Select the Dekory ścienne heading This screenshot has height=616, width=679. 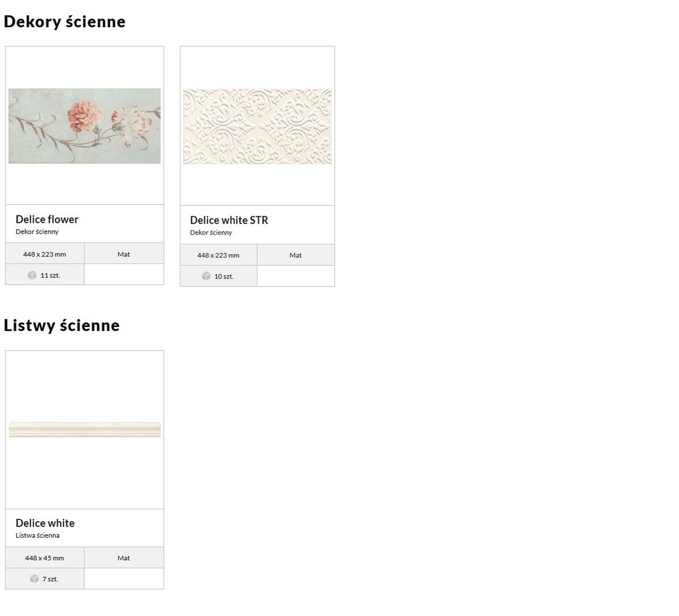[x=64, y=22]
